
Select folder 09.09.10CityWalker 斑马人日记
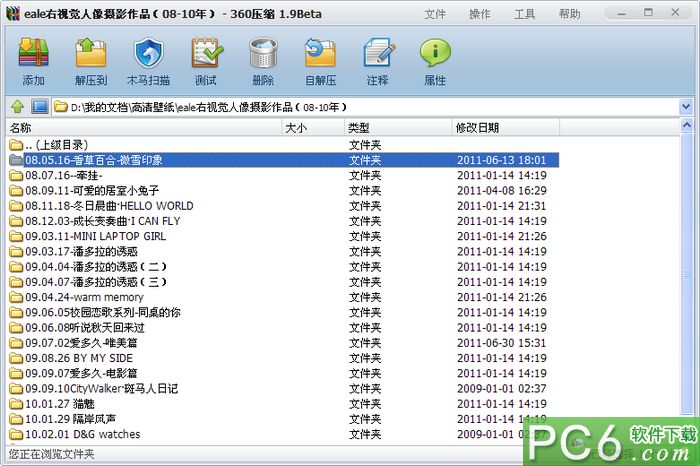283,389
